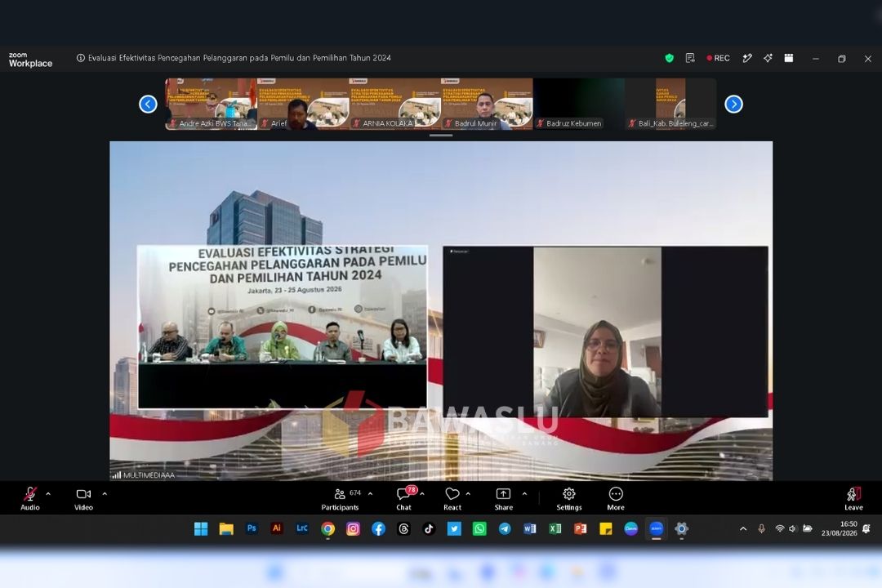This screenshot has height=588, width=882.
Task: Select the Badrul Munir participant thumbnail
Action: (487, 104)
